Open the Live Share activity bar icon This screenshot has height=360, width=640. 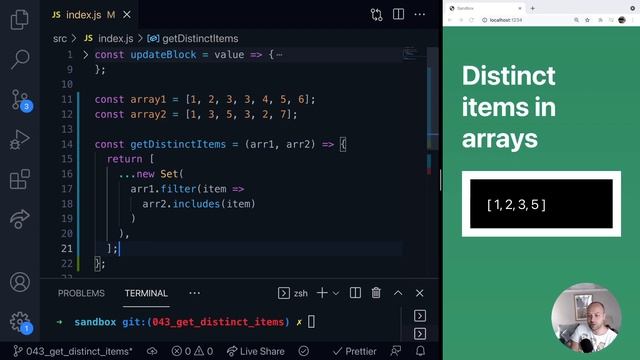point(20,219)
